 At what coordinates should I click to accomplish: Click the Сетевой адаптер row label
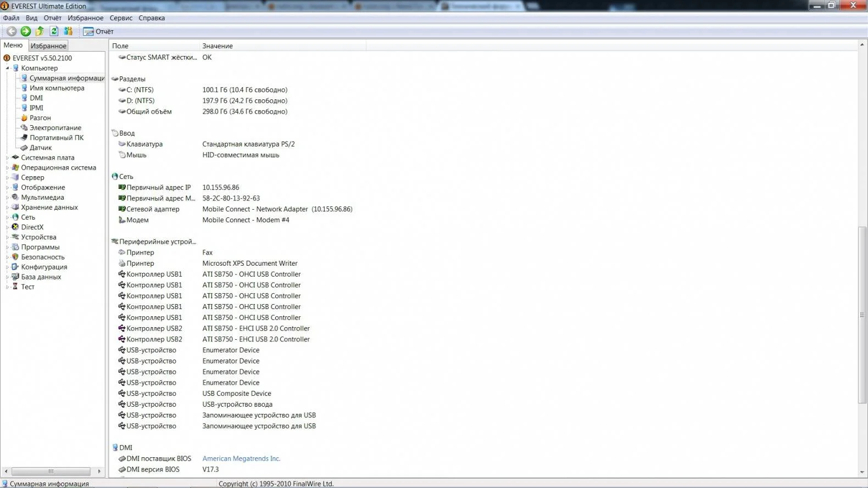tap(153, 209)
